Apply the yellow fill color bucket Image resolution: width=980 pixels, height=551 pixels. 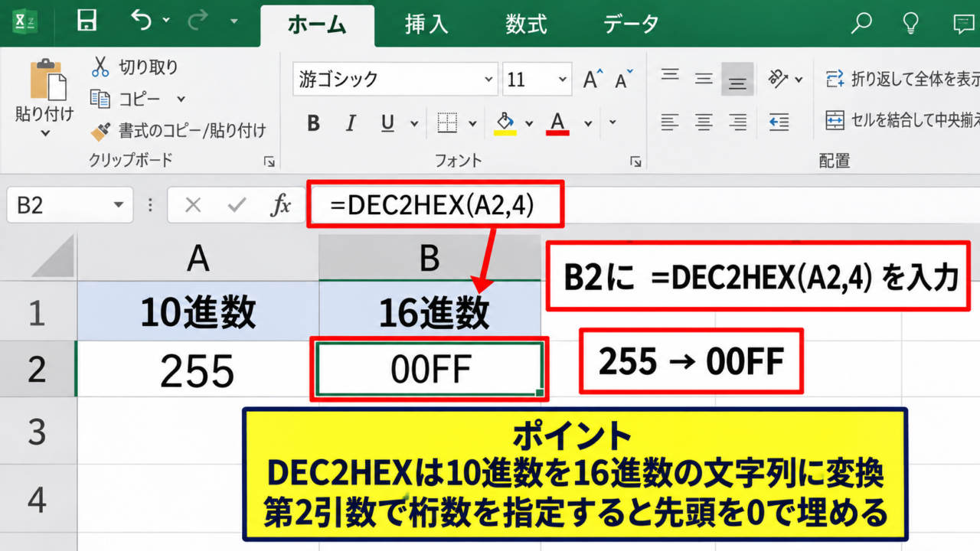tap(505, 123)
